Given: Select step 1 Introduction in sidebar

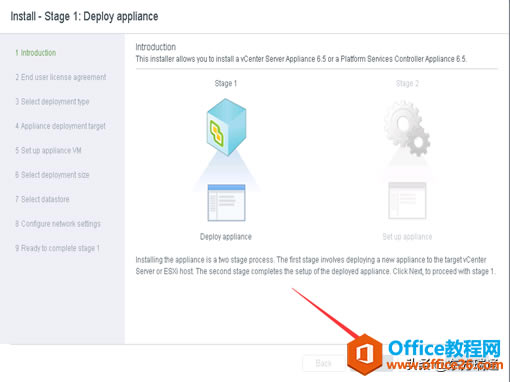Looking at the screenshot, I should [x=36, y=53].
